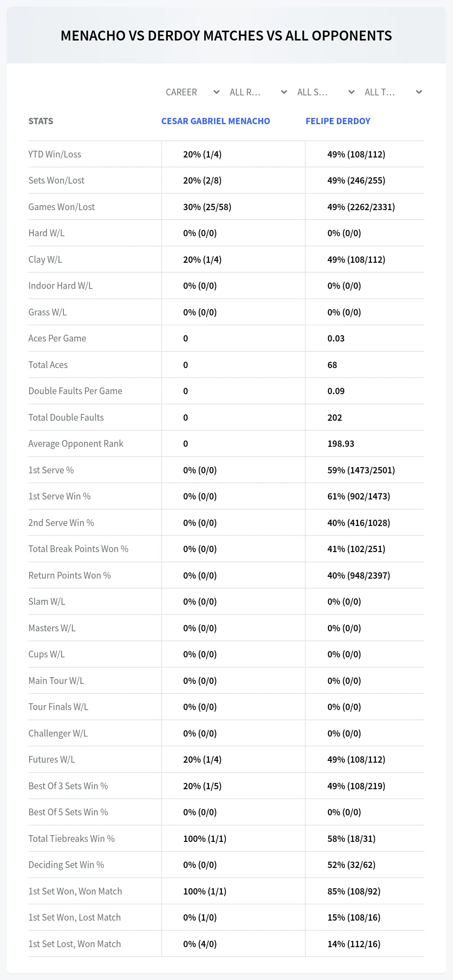Click the chevron arrow beside ALL S...
The image size is (453, 980).
351,92
